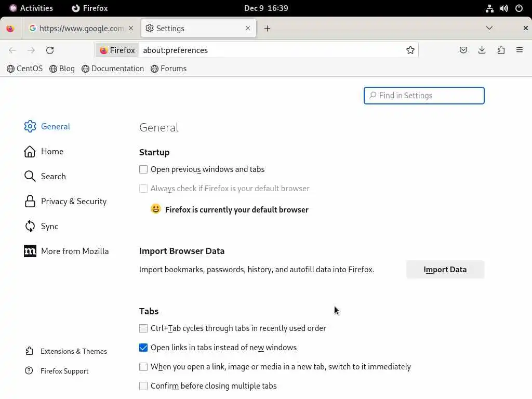The image size is (532, 399).
Task: Switch to the Google tab
Action: [78, 29]
